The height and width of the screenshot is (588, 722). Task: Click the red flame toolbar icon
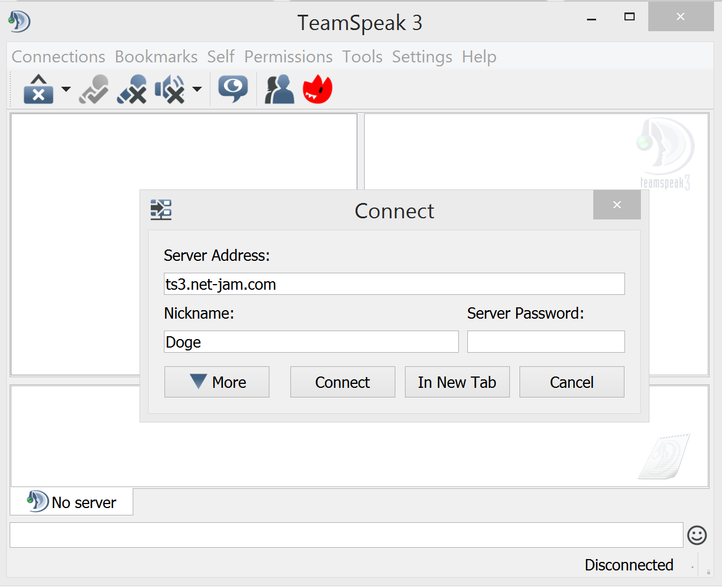click(x=318, y=89)
